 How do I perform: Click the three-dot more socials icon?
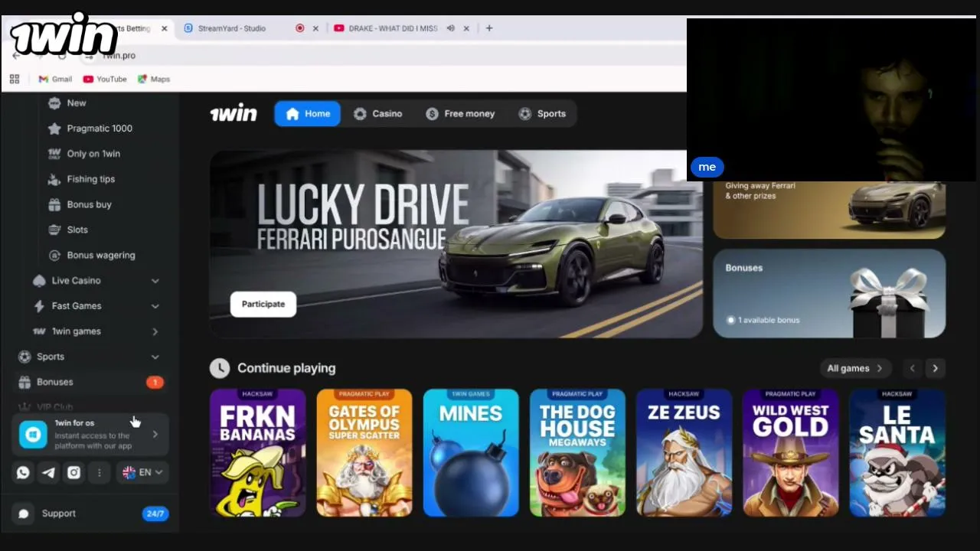pos(99,473)
